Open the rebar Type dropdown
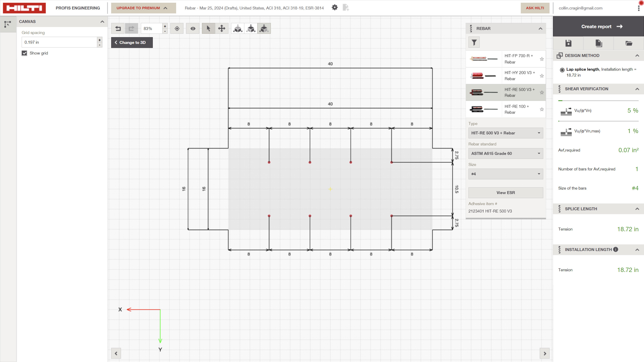This screenshot has width=644, height=362. 506,133
